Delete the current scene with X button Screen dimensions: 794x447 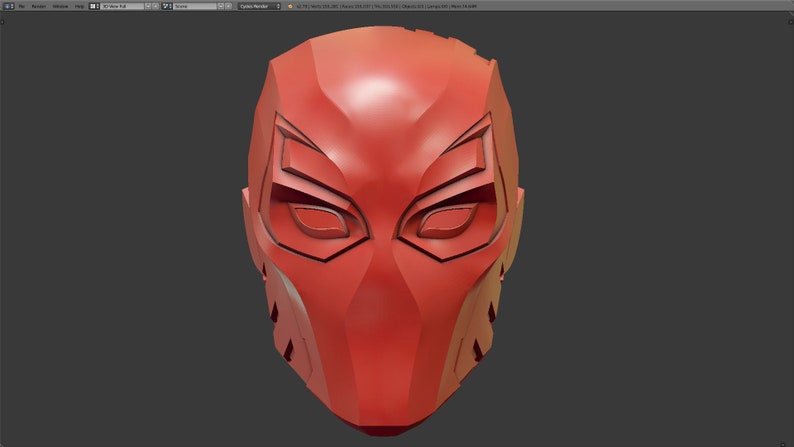click(x=228, y=6)
